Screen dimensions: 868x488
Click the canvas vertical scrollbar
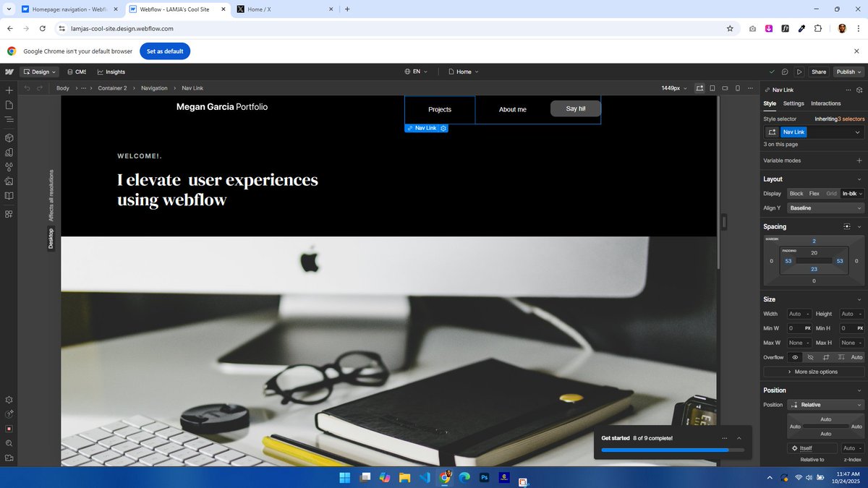[718, 183]
